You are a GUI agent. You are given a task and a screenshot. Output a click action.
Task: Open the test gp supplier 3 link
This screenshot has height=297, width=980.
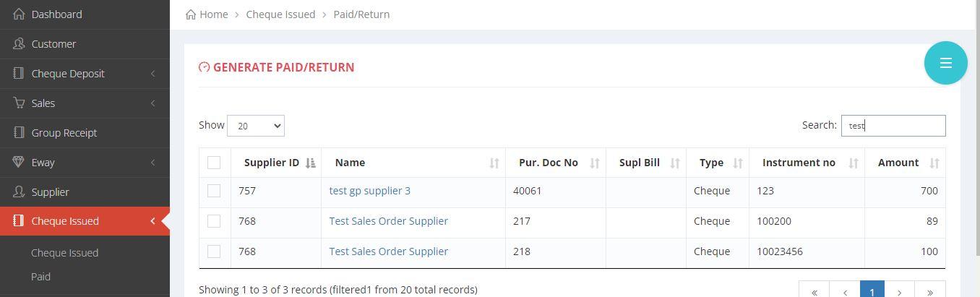pos(369,191)
